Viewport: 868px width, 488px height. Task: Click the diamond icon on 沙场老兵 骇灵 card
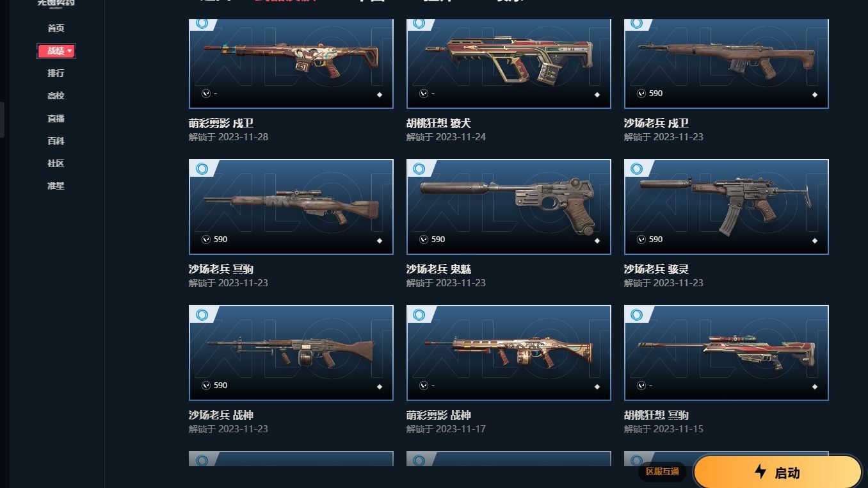(814, 241)
